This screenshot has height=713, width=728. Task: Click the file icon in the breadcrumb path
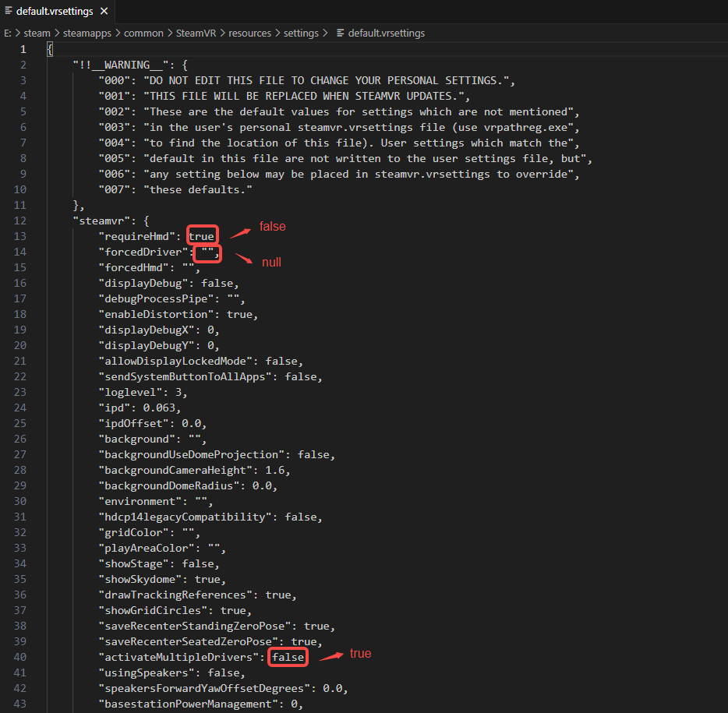[340, 34]
